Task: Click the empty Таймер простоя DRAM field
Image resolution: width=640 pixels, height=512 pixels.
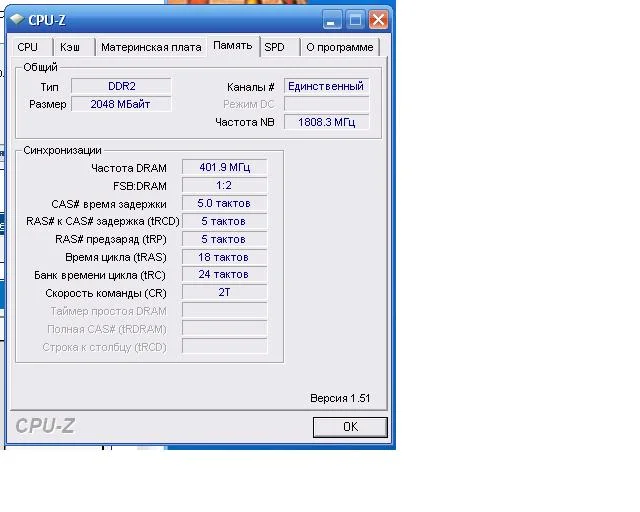Action: click(224, 310)
